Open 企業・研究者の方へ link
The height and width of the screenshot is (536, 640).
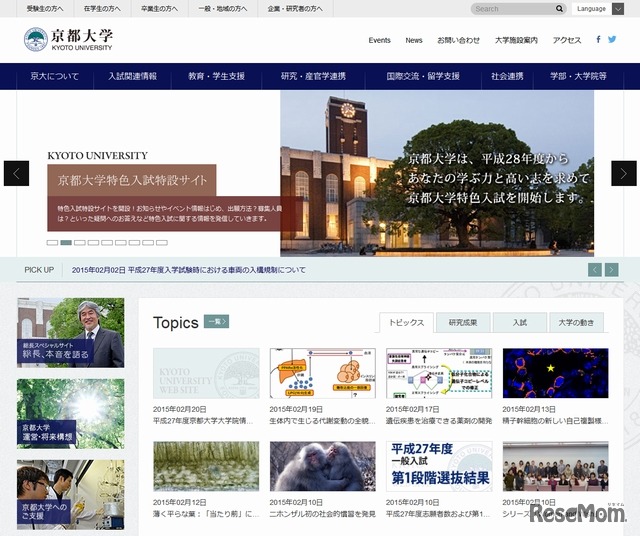[x=295, y=9]
